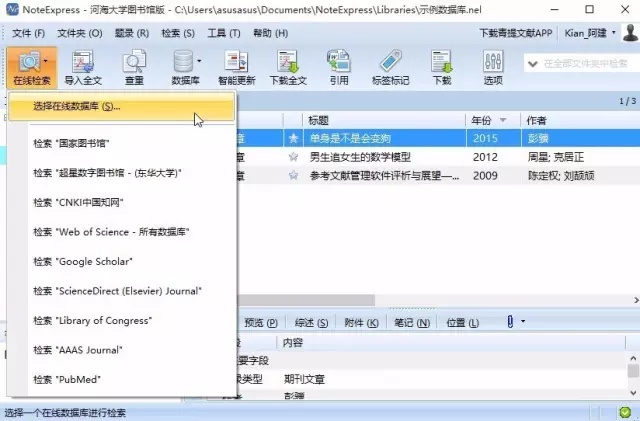Expand the 数据库 dropdown arrow
This screenshot has height=421, width=640.
199,61
